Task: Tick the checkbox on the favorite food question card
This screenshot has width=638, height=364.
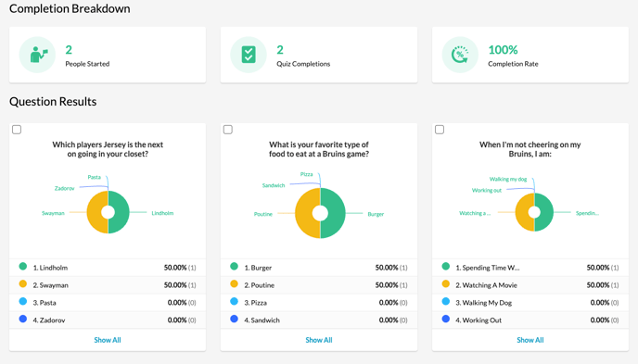Action: click(x=228, y=130)
